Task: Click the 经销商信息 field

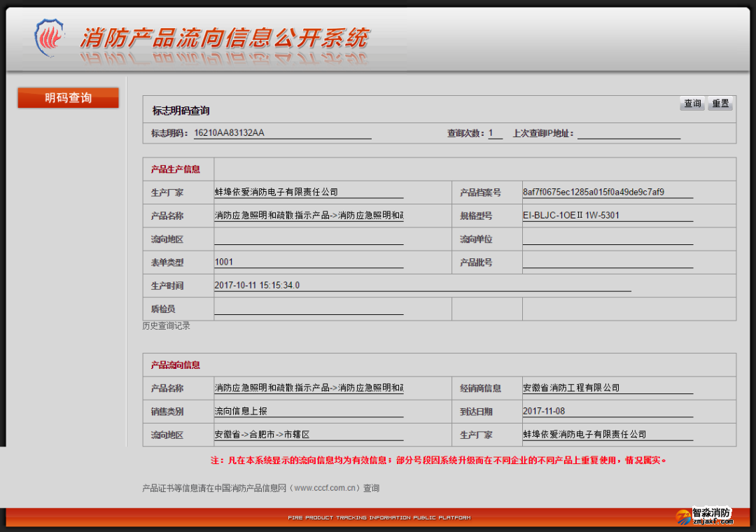Action: (x=607, y=388)
